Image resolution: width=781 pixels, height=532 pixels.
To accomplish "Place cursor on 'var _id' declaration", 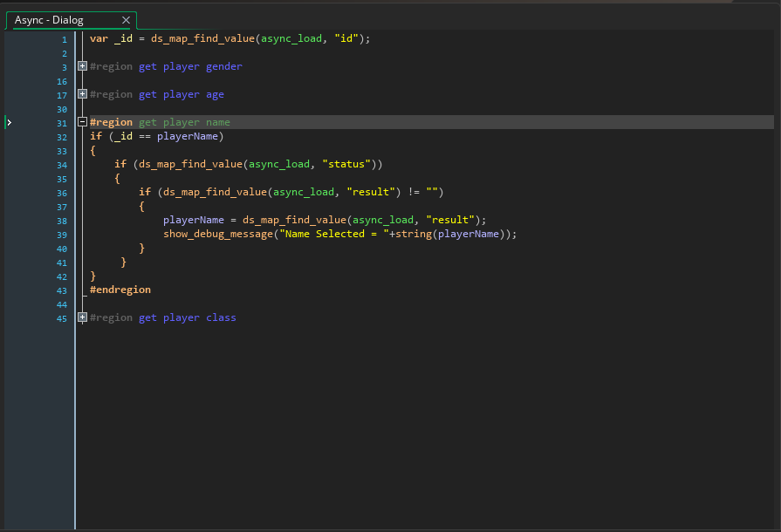I will (x=111, y=38).
